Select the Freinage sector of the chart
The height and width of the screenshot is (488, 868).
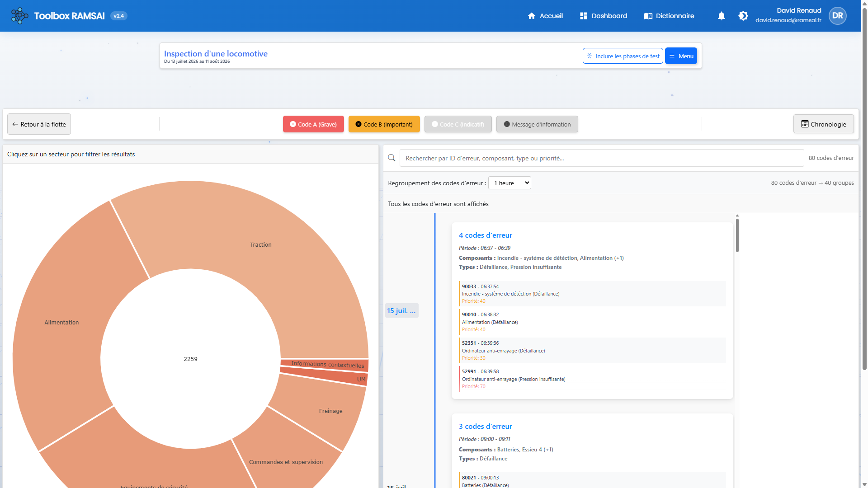[330, 411]
